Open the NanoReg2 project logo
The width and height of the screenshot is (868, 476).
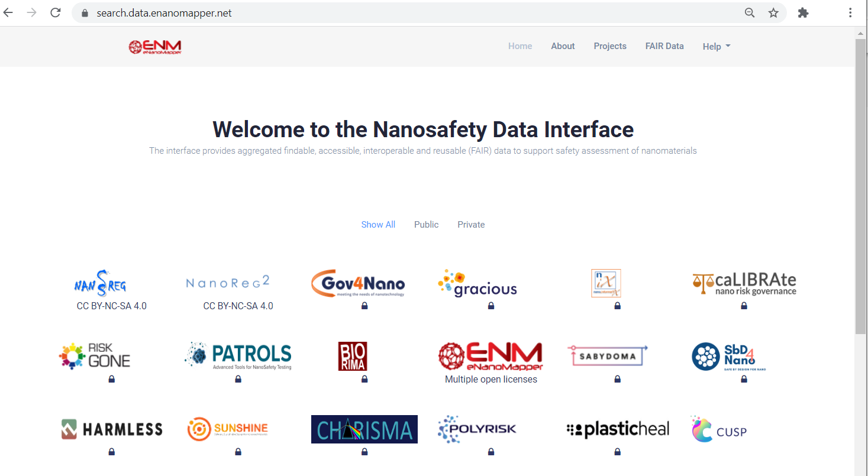click(x=228, y=282)
